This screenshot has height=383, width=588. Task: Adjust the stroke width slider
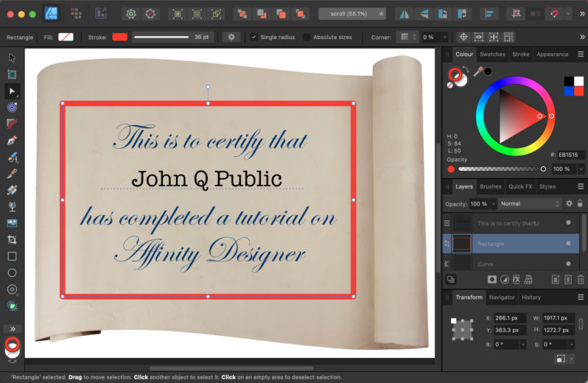[161, 37]
